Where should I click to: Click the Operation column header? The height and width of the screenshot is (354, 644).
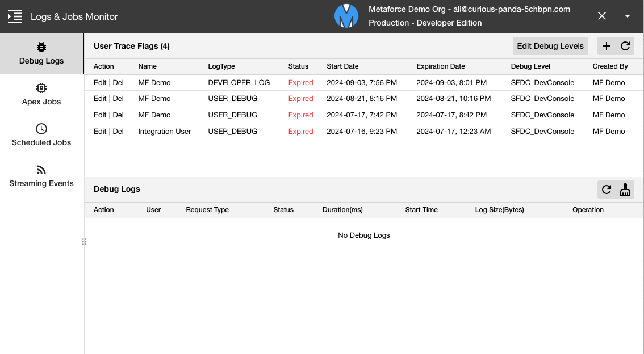(588, 210)
